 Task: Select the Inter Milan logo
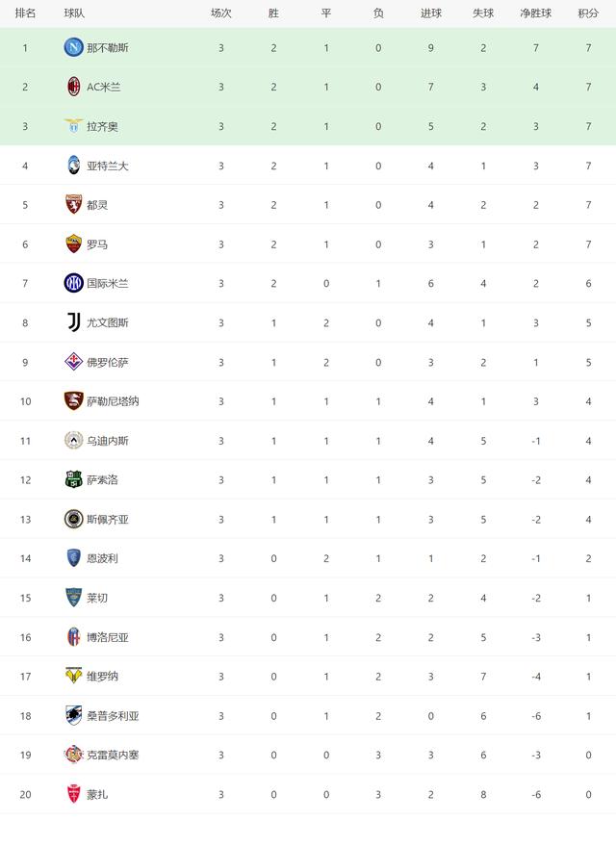(73, 283)
